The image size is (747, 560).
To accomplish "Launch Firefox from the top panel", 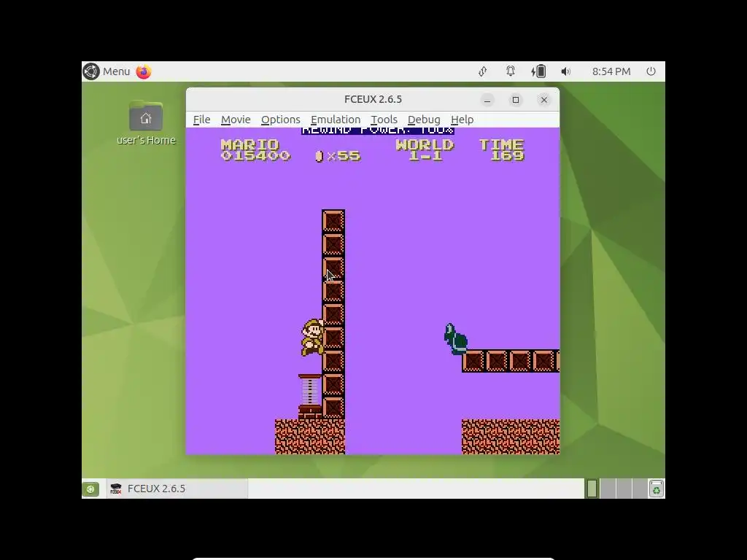I will pos(144,71).
